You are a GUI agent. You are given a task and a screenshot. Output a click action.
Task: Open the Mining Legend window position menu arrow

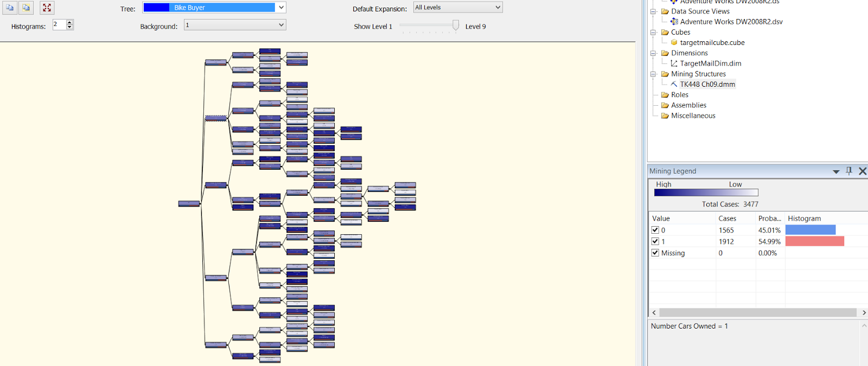[836, 171]
